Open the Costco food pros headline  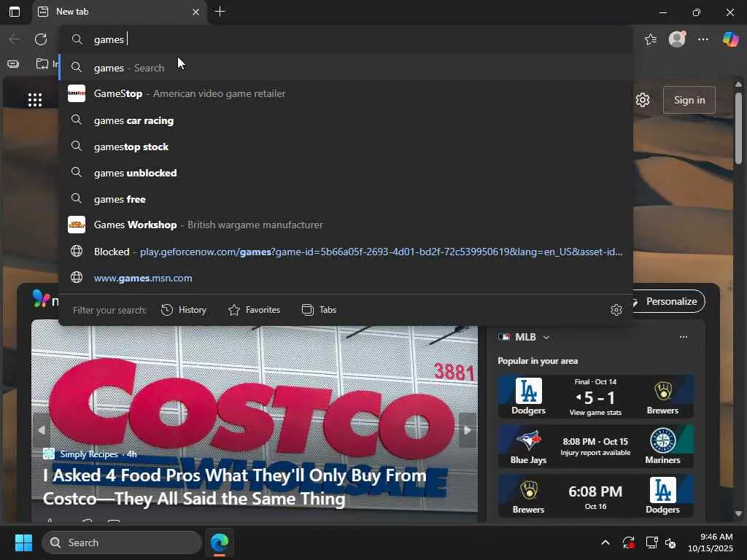[x=234, y=486]
